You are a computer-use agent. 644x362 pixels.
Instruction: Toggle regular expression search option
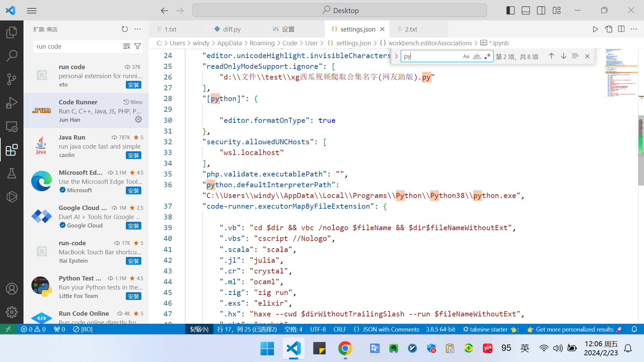[487, 56]
